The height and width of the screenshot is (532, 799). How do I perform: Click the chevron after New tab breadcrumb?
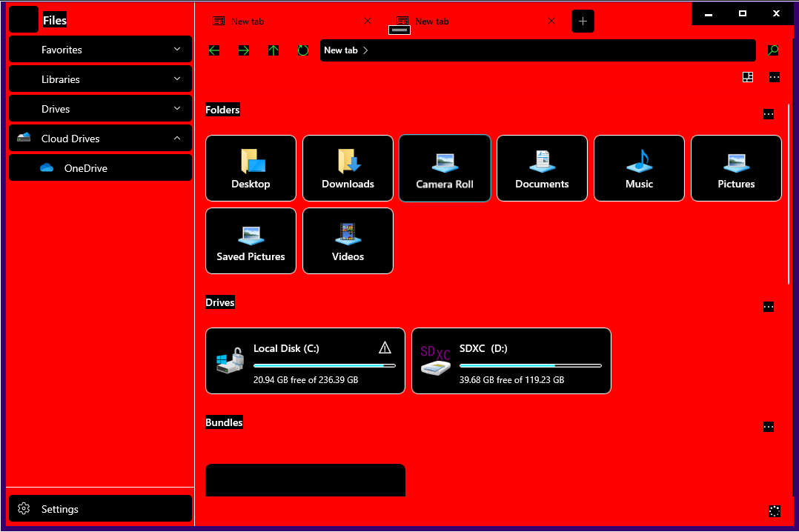click(365, 50)
